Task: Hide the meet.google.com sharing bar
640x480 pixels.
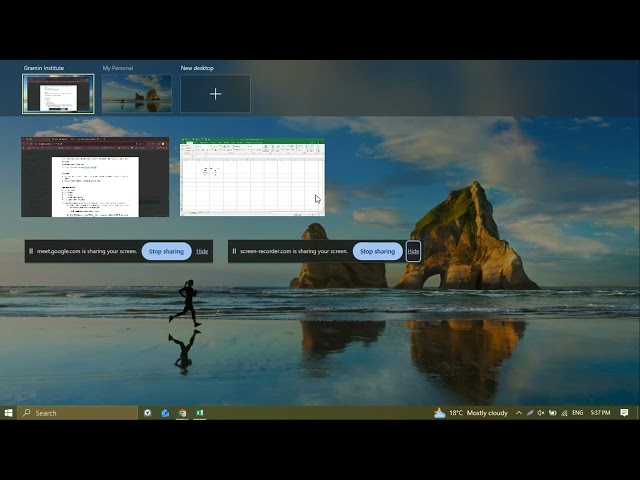Action: pos(202,251)
